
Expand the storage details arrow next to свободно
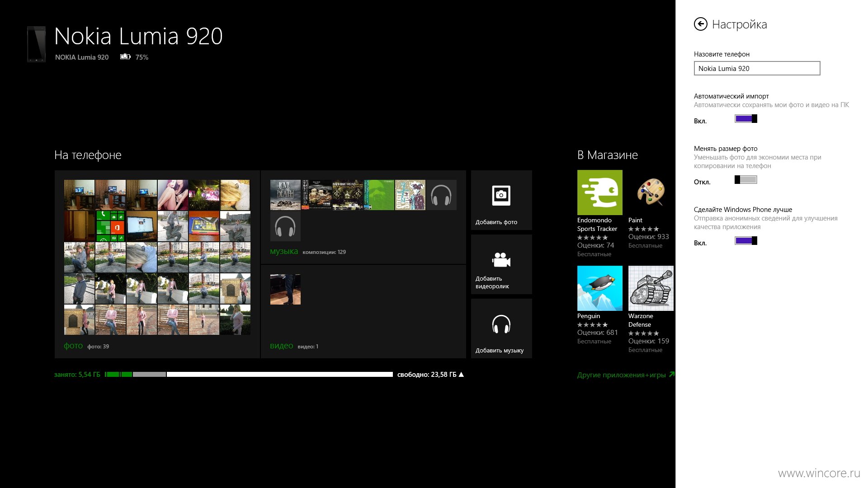461,374
